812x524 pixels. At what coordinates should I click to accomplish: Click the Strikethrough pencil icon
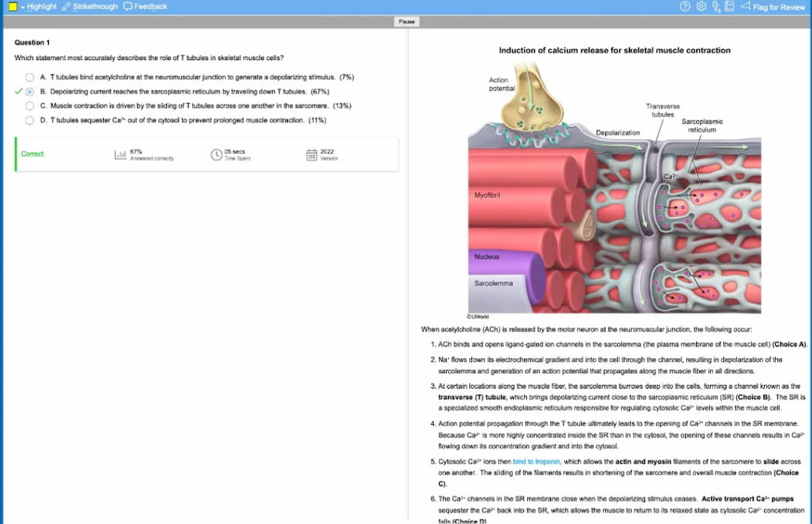point(66,7)
